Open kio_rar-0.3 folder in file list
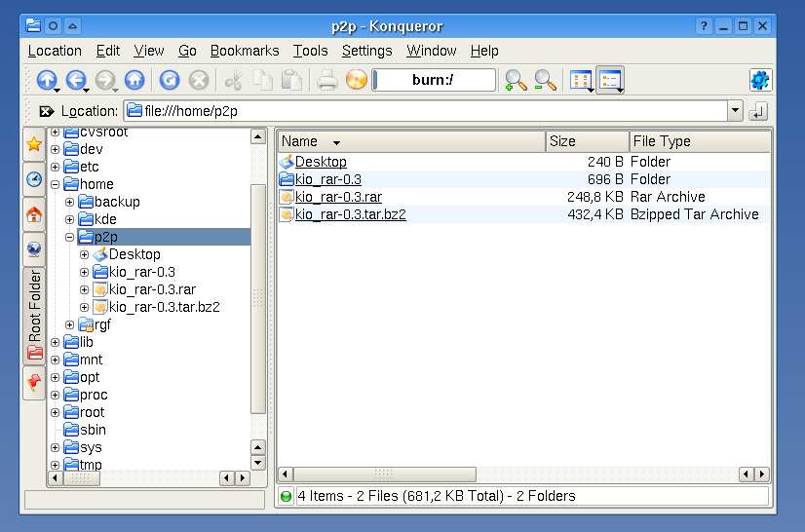 [328, 179]
